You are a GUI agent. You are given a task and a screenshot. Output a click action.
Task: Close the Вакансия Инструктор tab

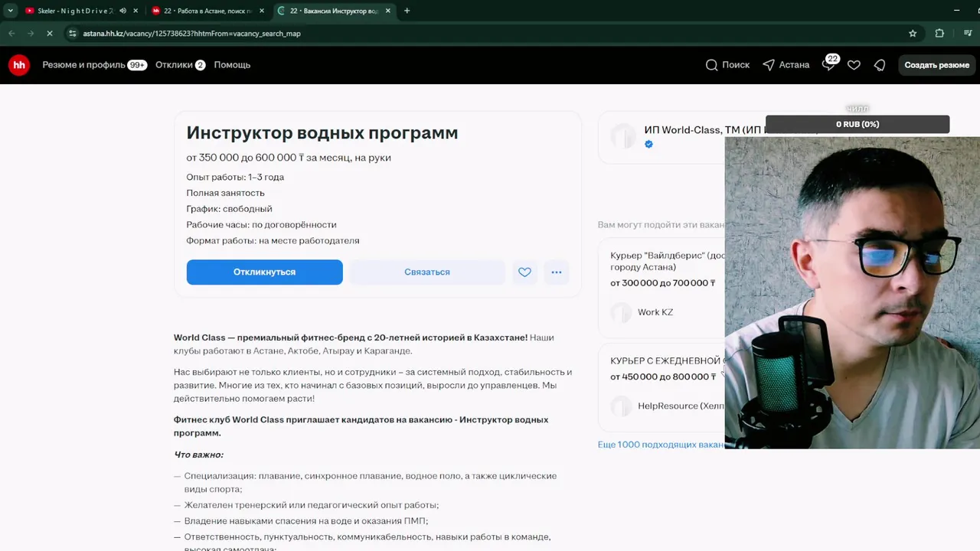(389, 11)
